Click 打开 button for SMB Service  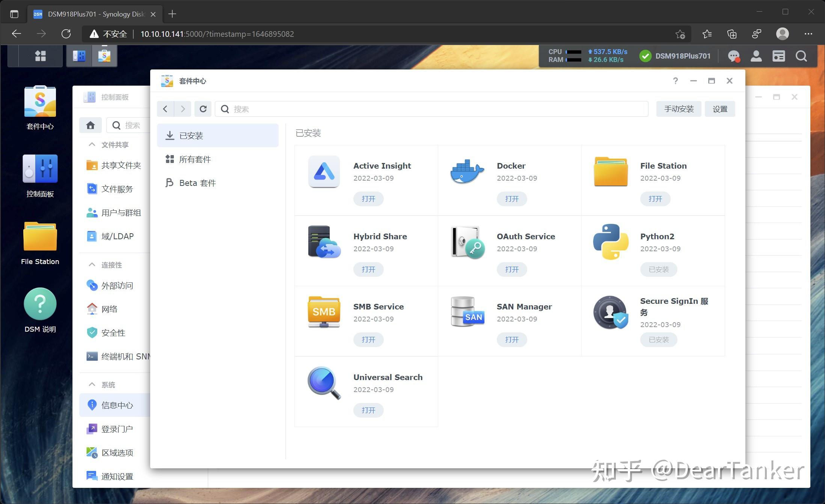[x=368, y=340]
